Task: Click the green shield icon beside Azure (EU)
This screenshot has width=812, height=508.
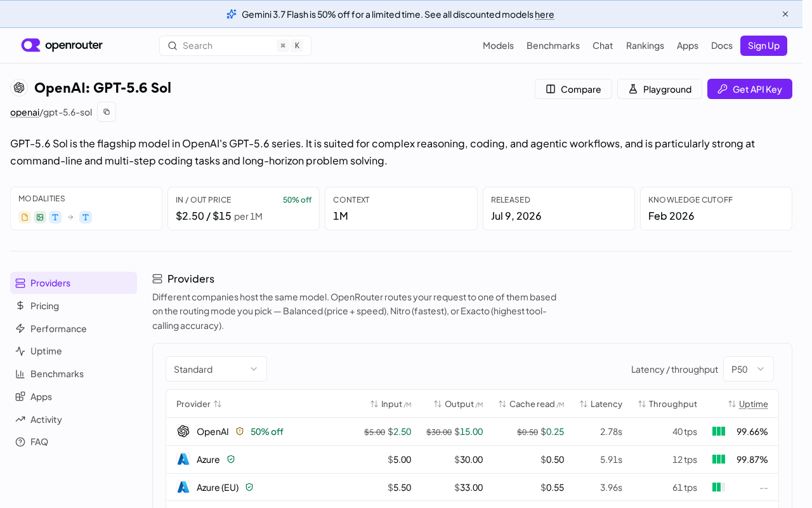Action: pos(249,487)
